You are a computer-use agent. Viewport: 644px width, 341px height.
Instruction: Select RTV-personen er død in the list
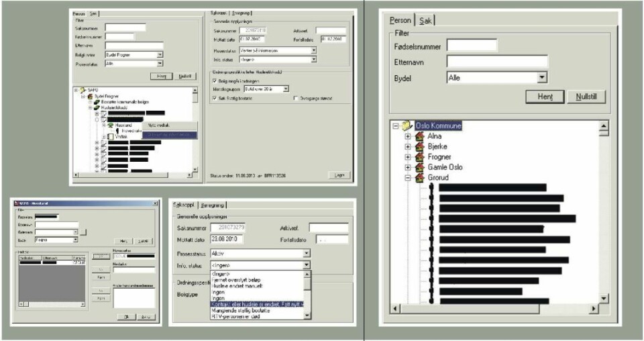tap(235, 316)
